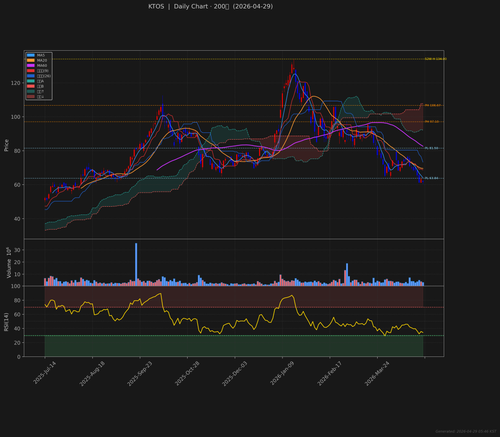
Task: Click the 80 tick on the price axis
Action: 17,151
